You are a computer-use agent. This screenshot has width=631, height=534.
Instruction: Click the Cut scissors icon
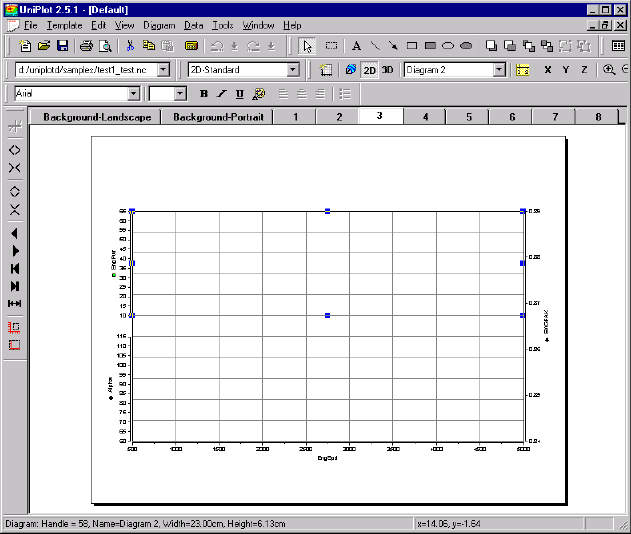129,46
